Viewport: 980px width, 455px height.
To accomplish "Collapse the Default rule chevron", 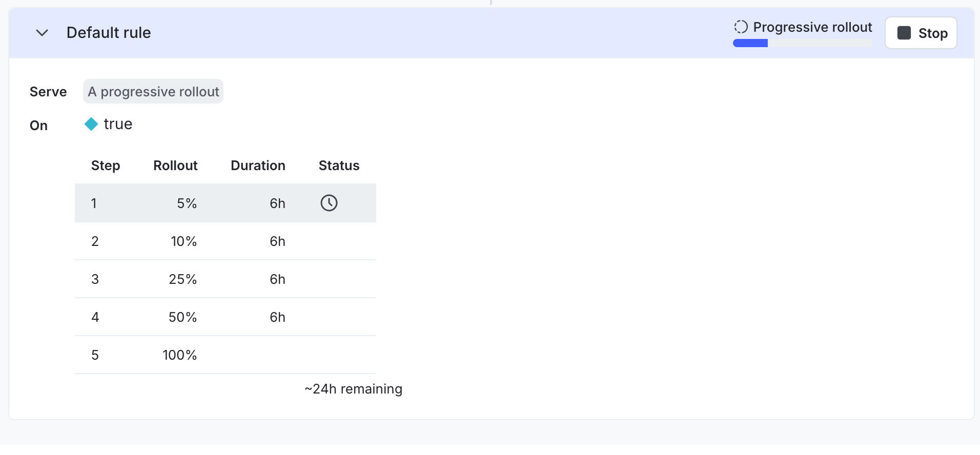I will coord(42,33).
